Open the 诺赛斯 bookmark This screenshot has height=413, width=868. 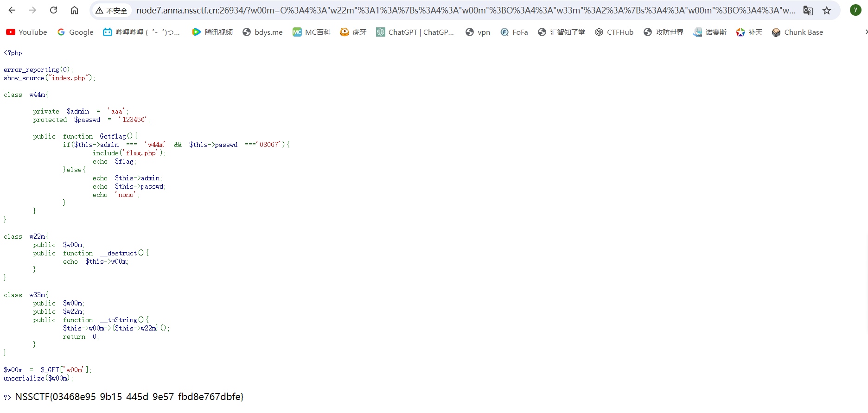click(x=710, y=32)
